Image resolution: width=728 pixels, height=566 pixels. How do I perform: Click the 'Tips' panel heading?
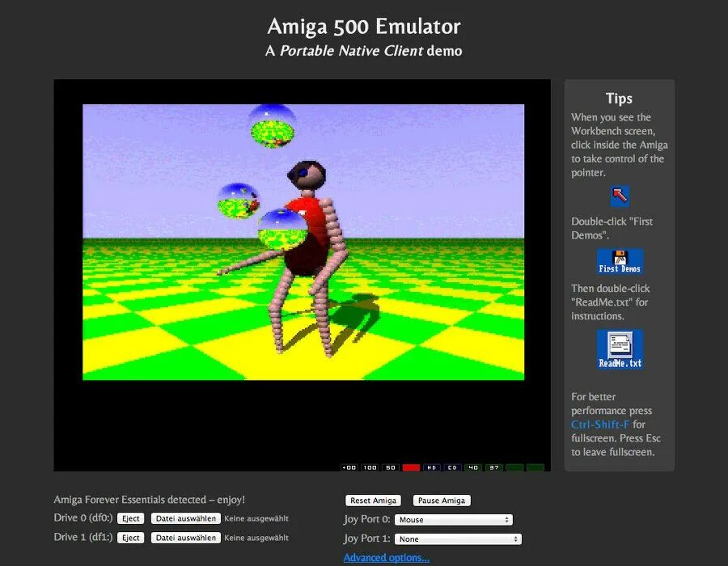click(619, 99)
